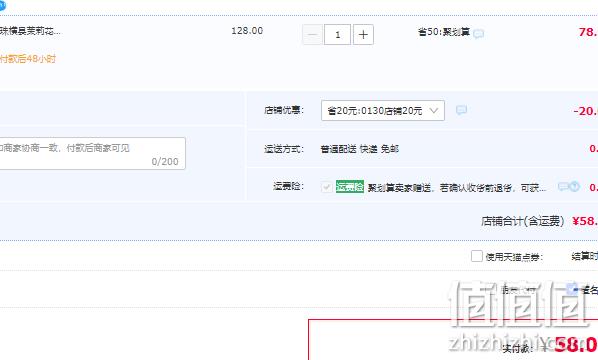Viewport: 598px width, 360px height.
Task: Click chat bubble icon beside store discount dropdown
Action: 461,110
